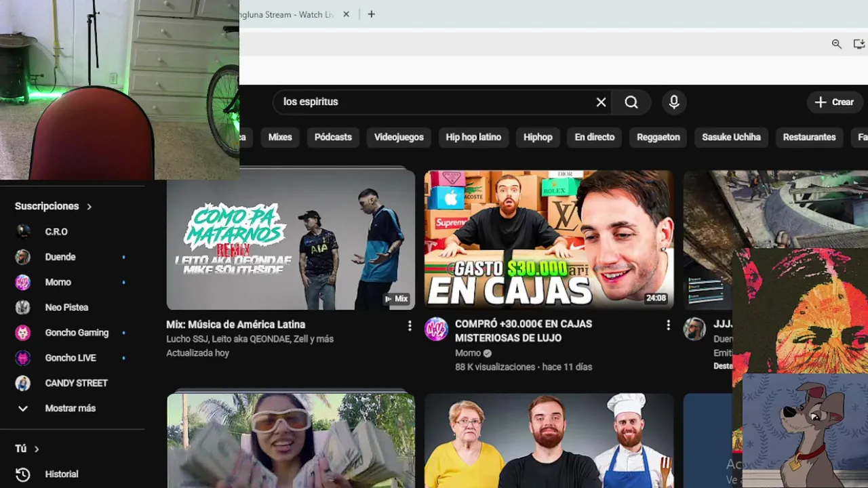Open COMPRÓ +30.000€ EN CAJAS video title
The image size is (868, 488).
pos(524,331)
